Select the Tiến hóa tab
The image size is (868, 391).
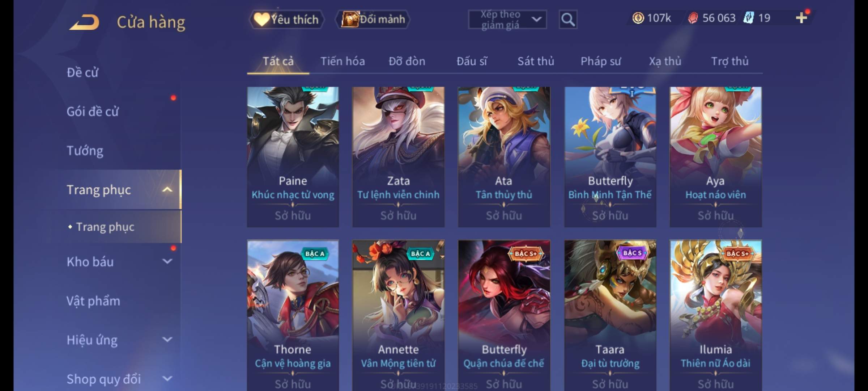point(342,61)
